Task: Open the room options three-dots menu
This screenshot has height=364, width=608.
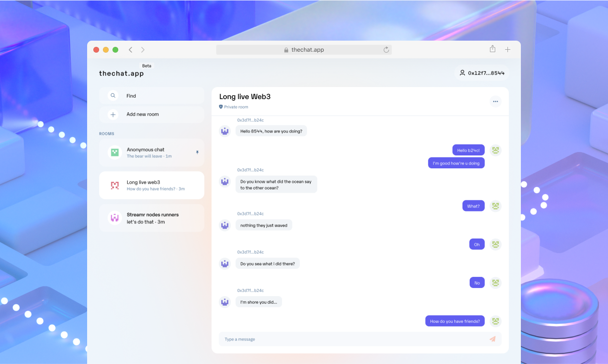Action: click(495, 101)
